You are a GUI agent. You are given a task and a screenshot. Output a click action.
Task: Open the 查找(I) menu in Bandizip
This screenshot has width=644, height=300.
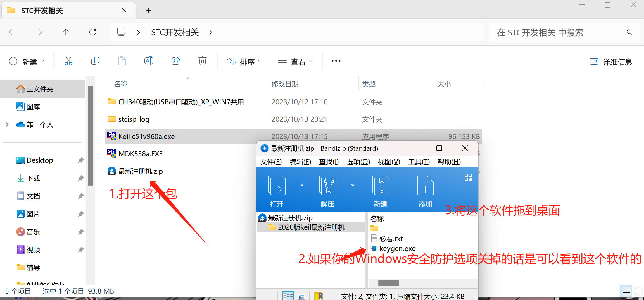329,162
